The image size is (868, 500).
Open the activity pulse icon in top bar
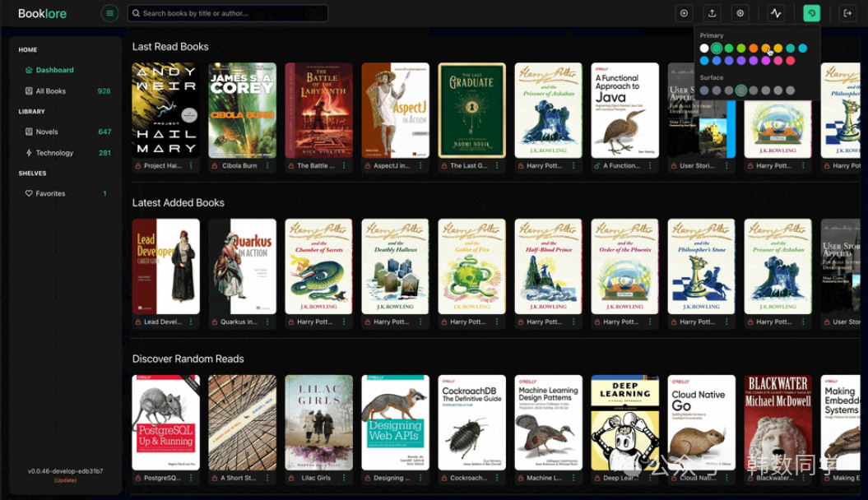click(776, 13)
